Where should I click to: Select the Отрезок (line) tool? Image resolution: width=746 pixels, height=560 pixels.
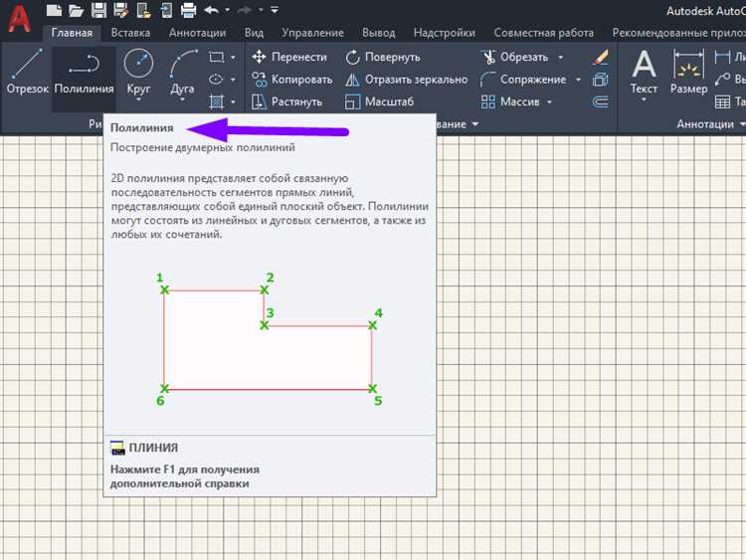click(x=25, y=72)
